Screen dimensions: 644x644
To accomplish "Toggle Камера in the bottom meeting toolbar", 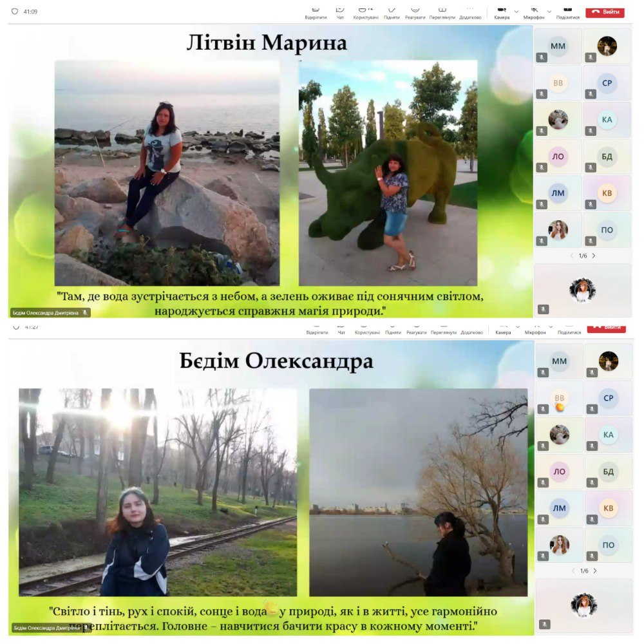I will 502,331.
